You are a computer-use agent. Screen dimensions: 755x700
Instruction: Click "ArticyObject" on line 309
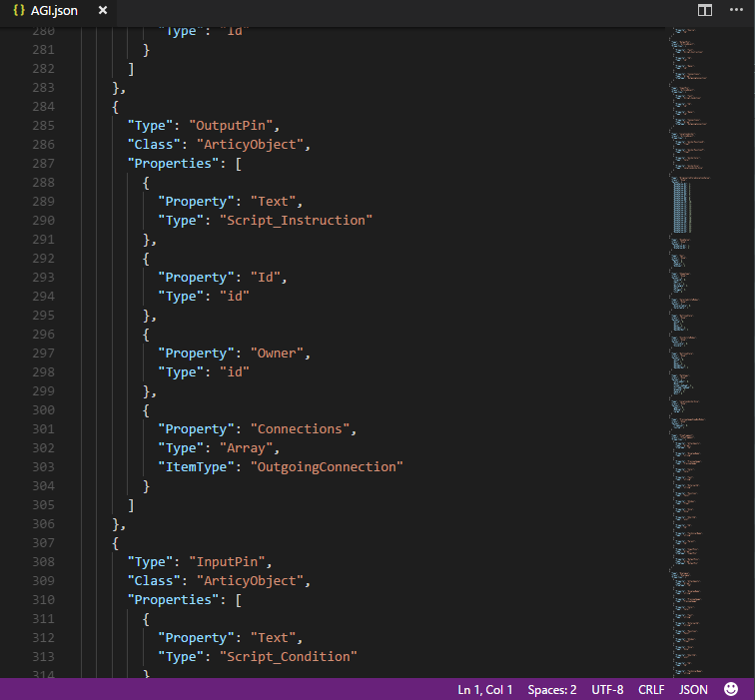coord(250,580)
